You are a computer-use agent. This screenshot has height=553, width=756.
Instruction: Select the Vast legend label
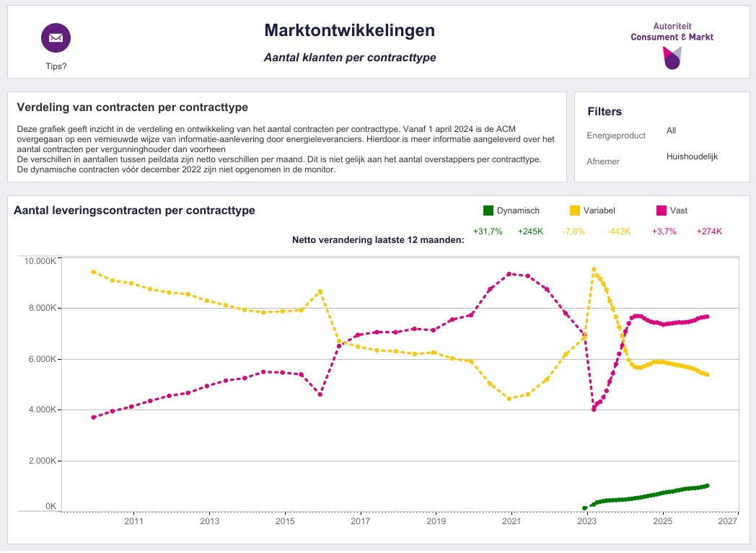click(x=678, y=211)
